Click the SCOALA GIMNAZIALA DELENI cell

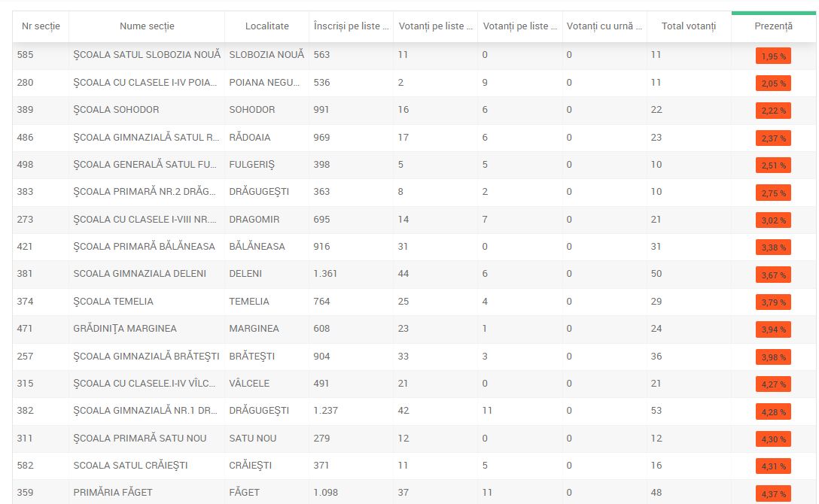tap(139, 274)
